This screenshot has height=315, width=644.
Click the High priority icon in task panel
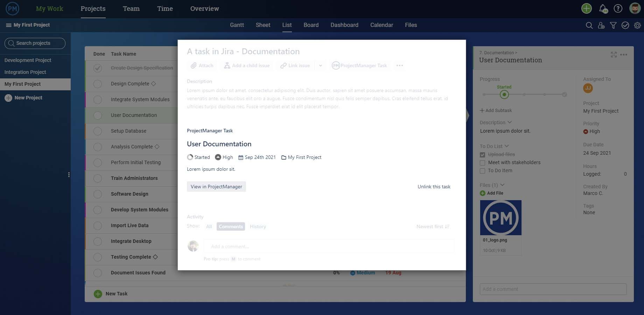586,132
